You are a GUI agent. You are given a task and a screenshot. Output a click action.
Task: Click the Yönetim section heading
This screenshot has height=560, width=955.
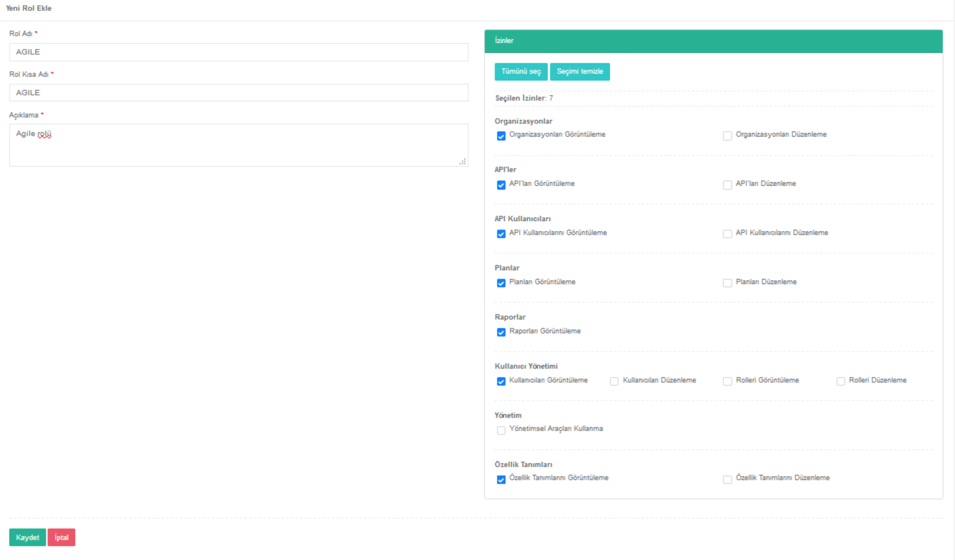508,415
